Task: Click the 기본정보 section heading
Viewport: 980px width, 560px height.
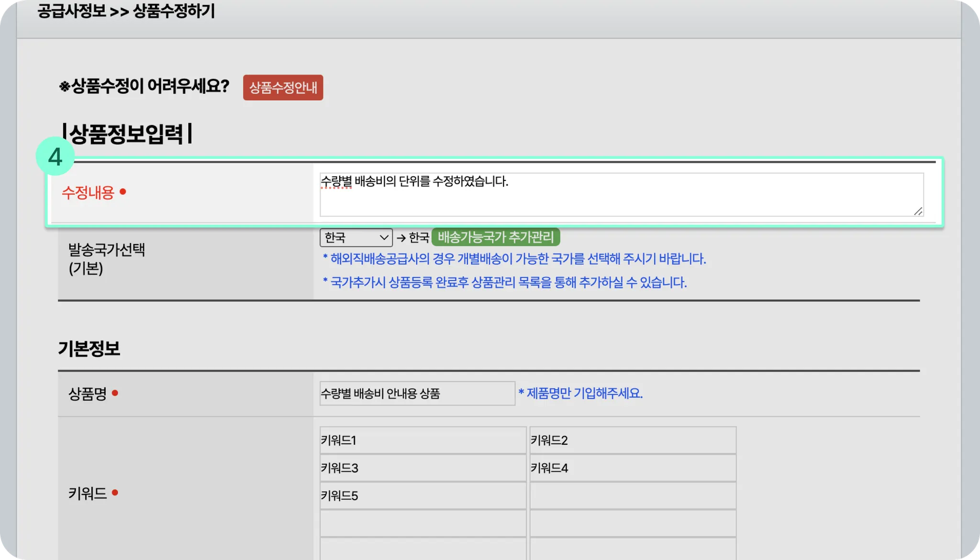Action: [89, 348]
